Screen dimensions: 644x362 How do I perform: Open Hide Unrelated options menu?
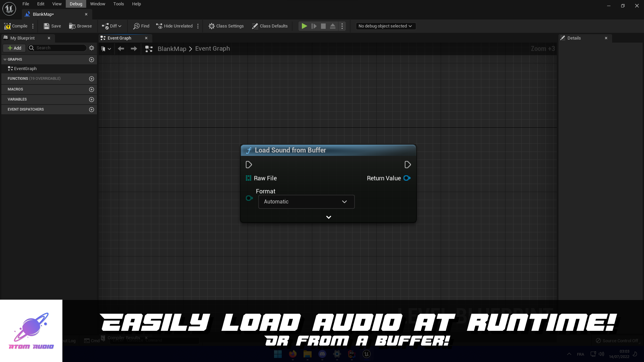[198, 26]
